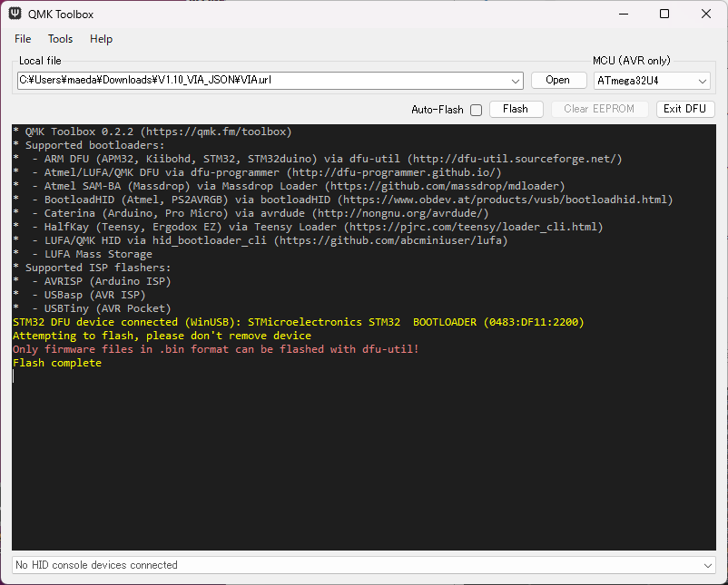Image resolution: width=728 pixels, height=585 pixels.
Task: Expand the MCU ATmega32U4 dropdown
Action: tap(702, 80)
